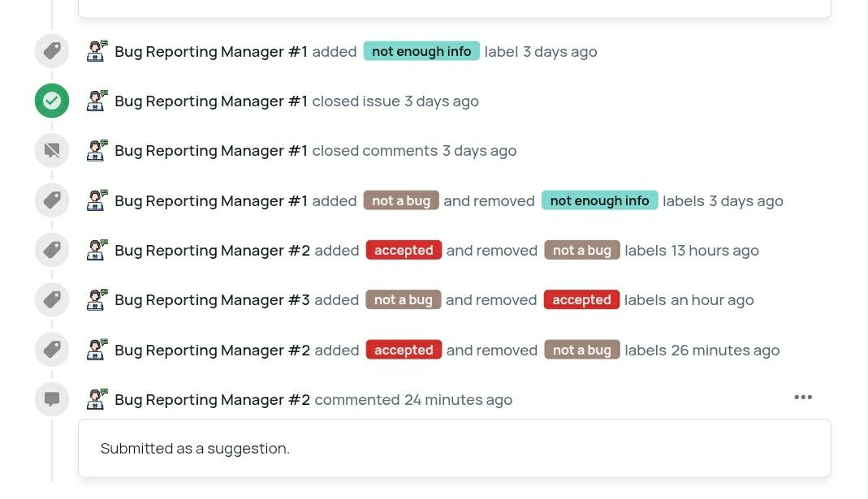Click the removed 'not enough info' label

pos(599,200)
